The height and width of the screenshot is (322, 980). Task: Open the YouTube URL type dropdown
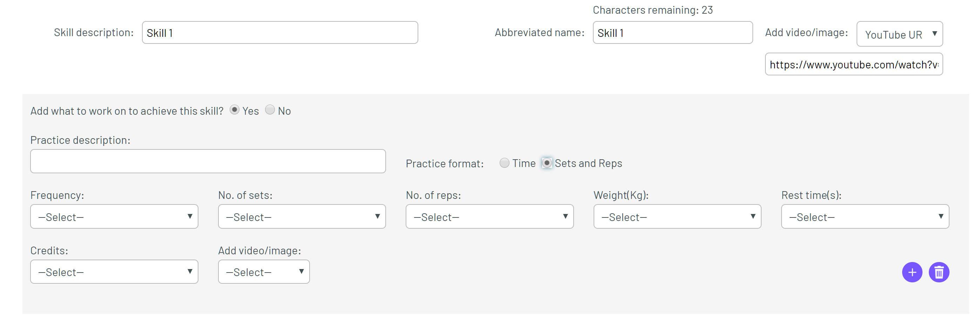(899, 34)
